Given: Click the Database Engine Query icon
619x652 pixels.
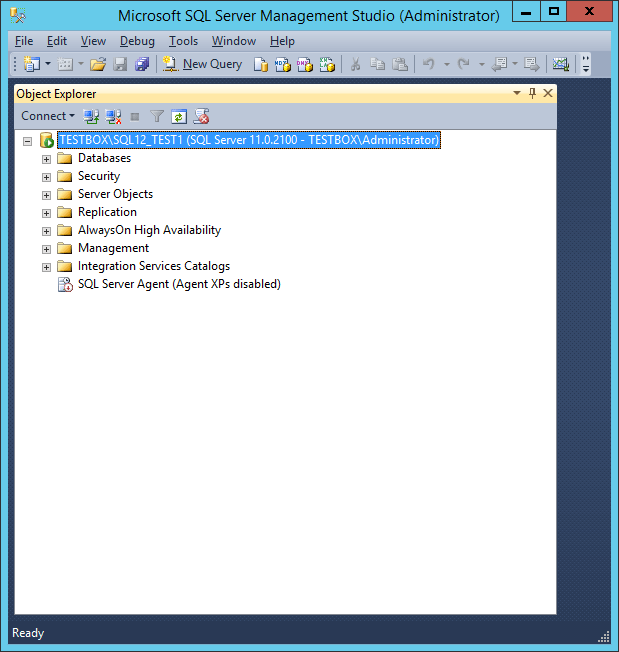Looking at the screenshot, I should click(x=261, y=64).
